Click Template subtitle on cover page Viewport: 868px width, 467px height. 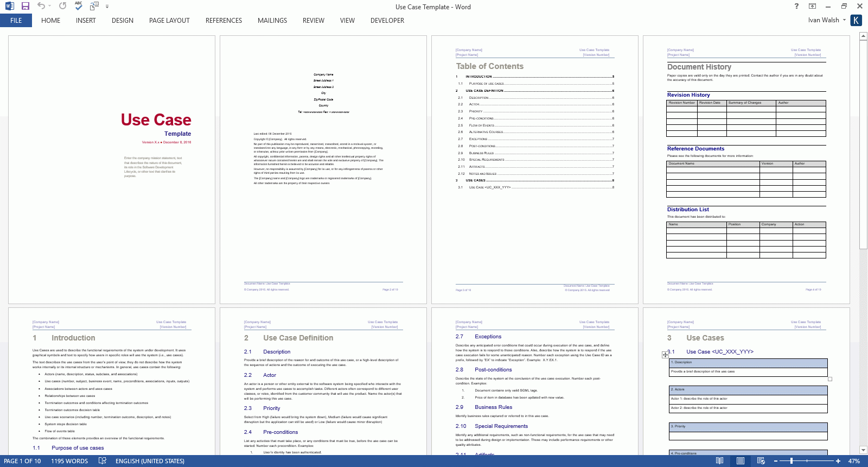[177, 134]
